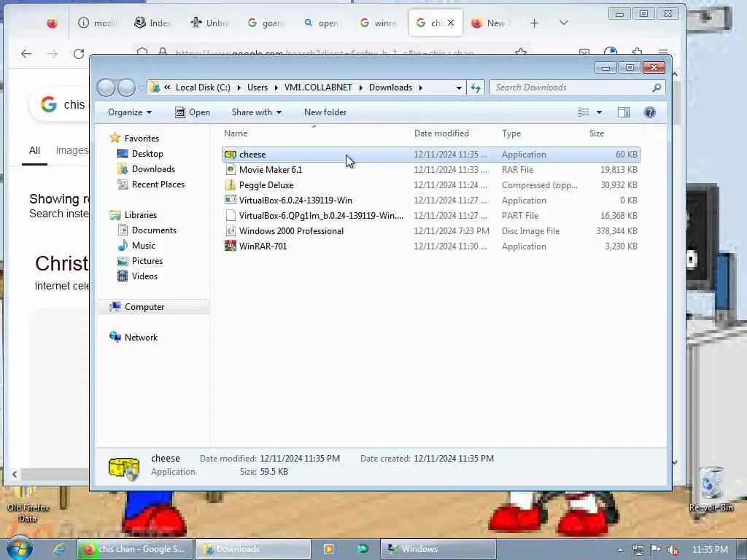Select the VirtualBox PART file icon
747x560 pixels.
pos(230,215)
